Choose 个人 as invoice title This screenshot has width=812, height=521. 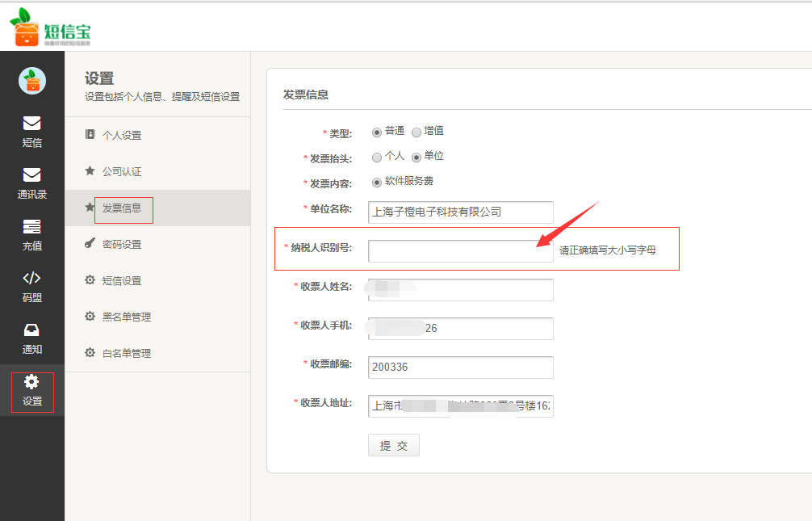[x=377, y=158]
